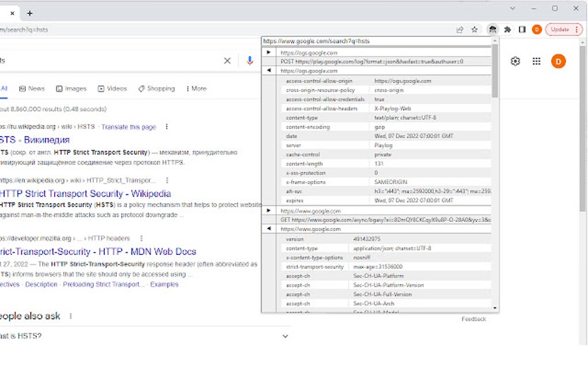The image size is (588, 368).
Task: Select the x-frame-options header name
Action: 306,182
